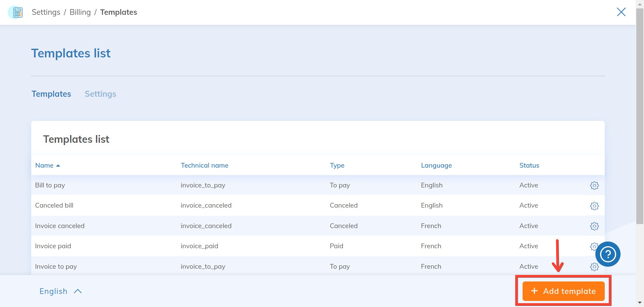
Task: Sort templates by Status column header
Action: pyautogui.click(x=529, y=165)
